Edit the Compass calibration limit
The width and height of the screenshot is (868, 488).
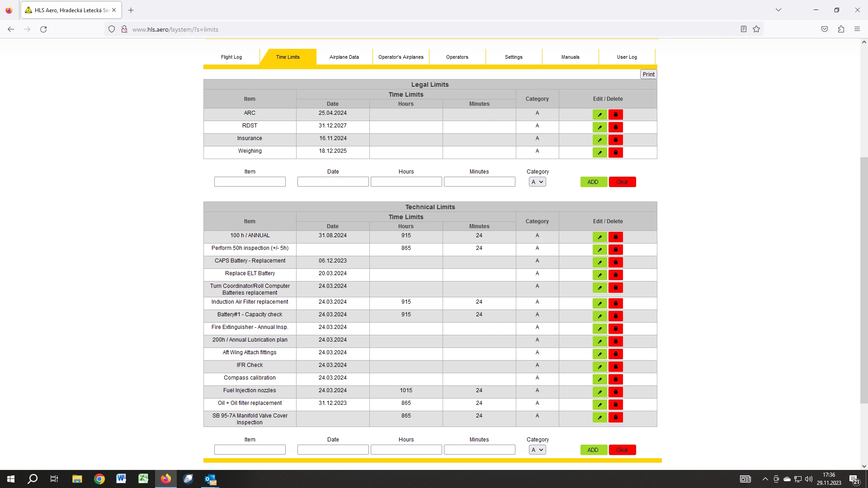click(599, 380)
